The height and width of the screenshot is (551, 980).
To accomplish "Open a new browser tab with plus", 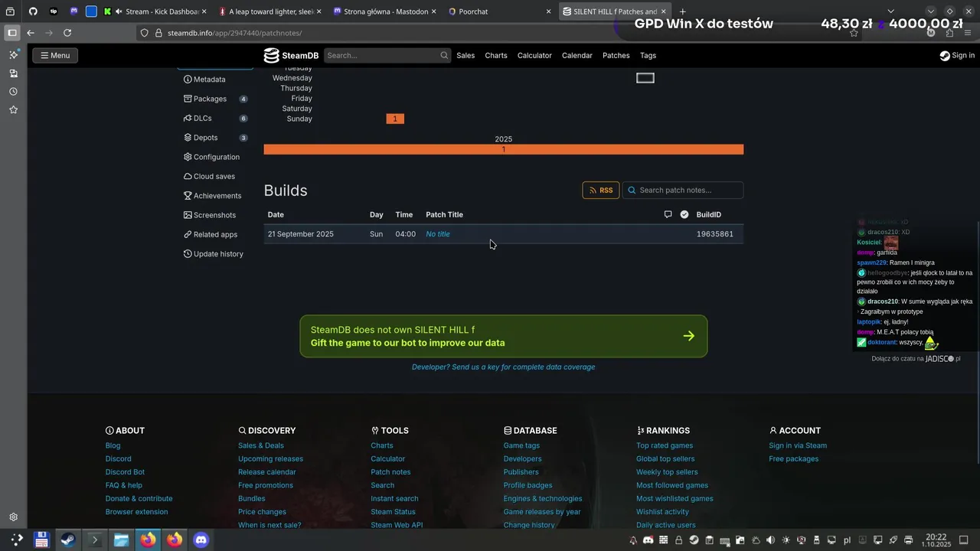I will pyautogui.click(x=682, y=11).
